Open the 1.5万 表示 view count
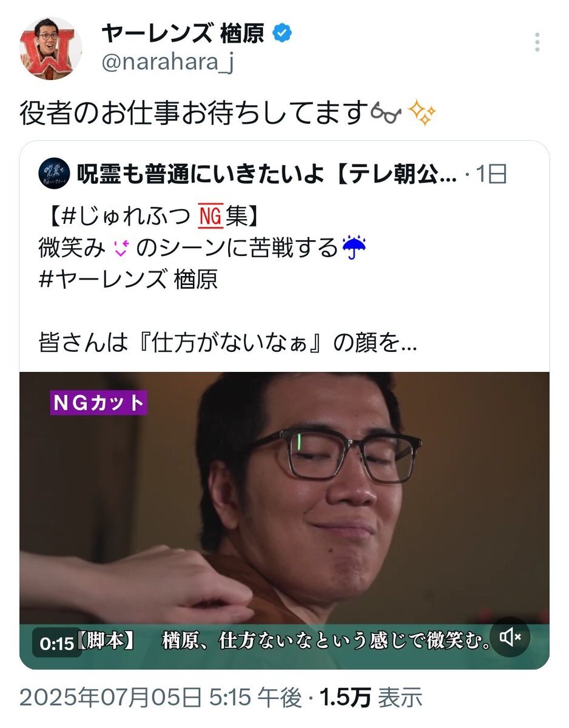 coord(371,699)
